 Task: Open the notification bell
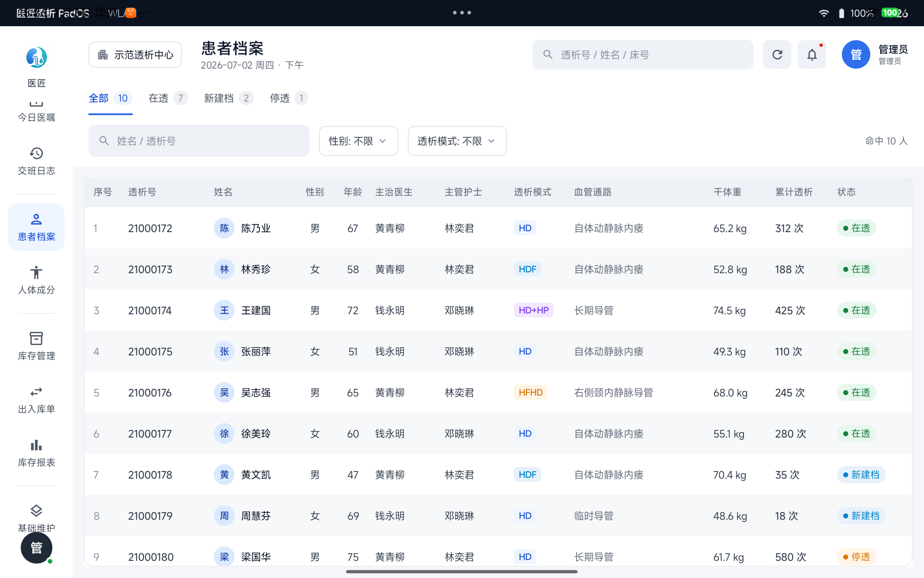coord(812,55)
